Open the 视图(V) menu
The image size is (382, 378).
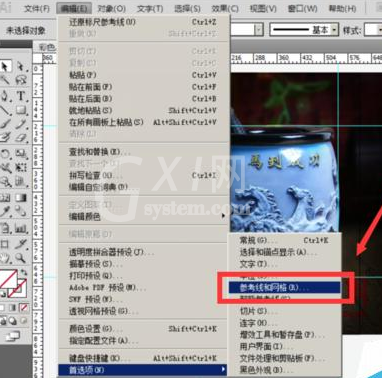click(x=263, y=8)
